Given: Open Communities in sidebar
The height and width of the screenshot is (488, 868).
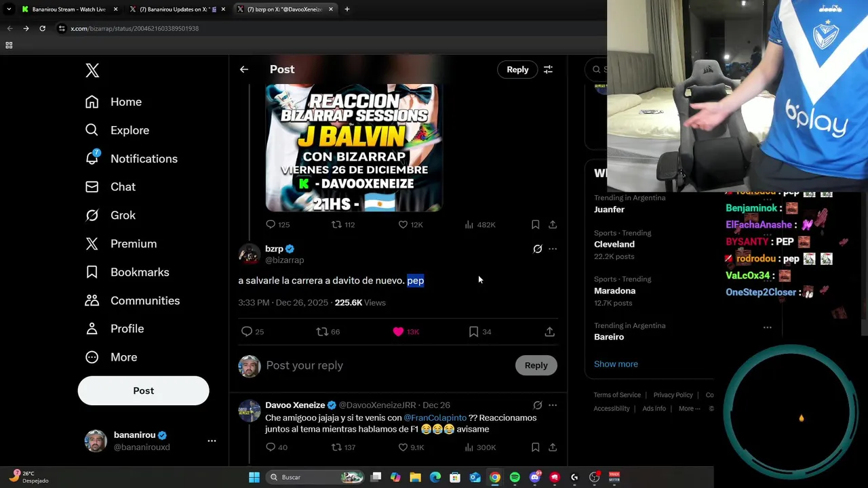Looking at the screenshot, I should point(132,300).
